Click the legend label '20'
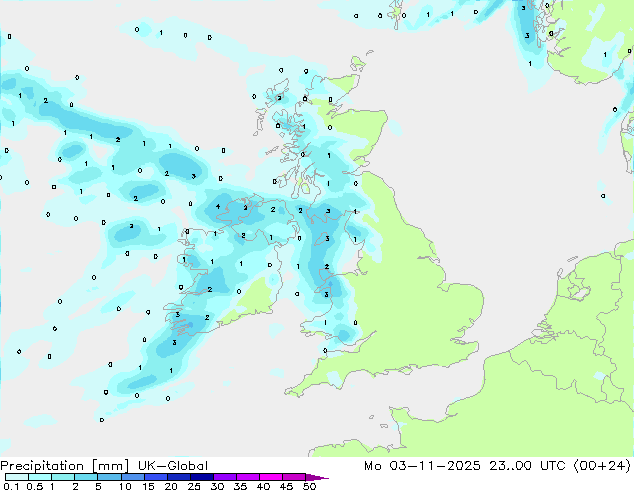This screenshot has width=634, height=490. (x=171, y=486)
